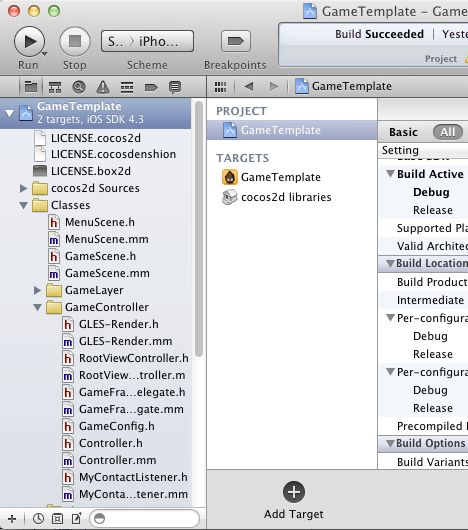This screenshot has width=468, height=530.
Task: Select the cocos2d libraries target
Action: (x=277, y=197)
